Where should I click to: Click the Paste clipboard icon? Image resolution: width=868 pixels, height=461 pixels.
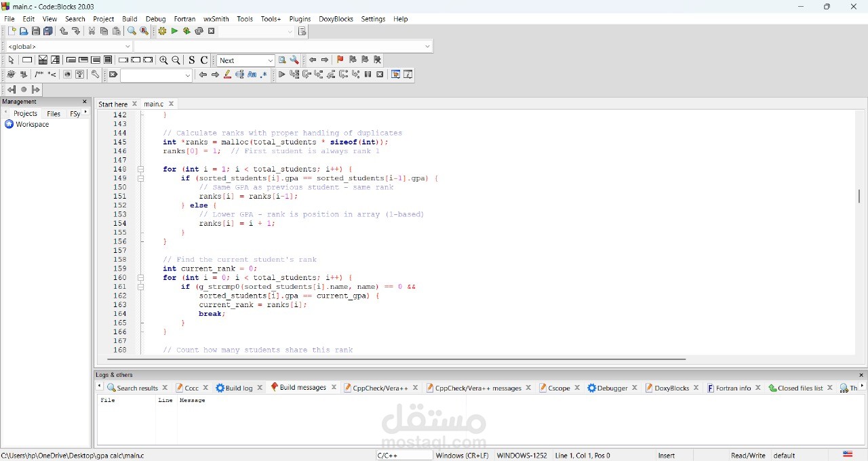117,31
